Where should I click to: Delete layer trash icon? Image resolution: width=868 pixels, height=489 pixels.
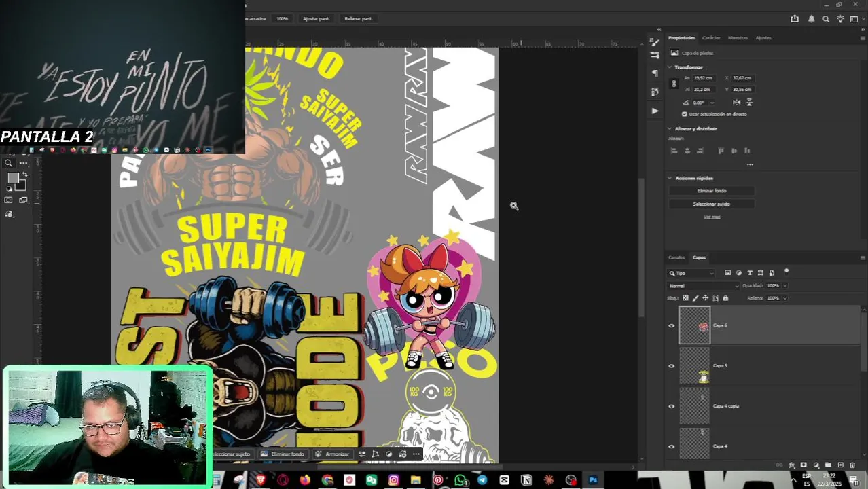click(x=852, y=465)
